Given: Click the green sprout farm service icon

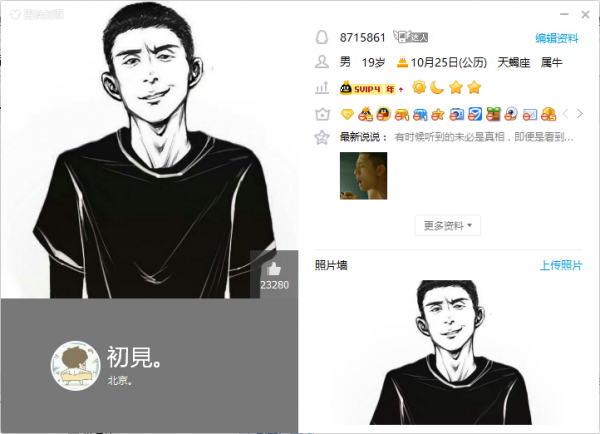Looking at the screenshot, I should point(493,114).
